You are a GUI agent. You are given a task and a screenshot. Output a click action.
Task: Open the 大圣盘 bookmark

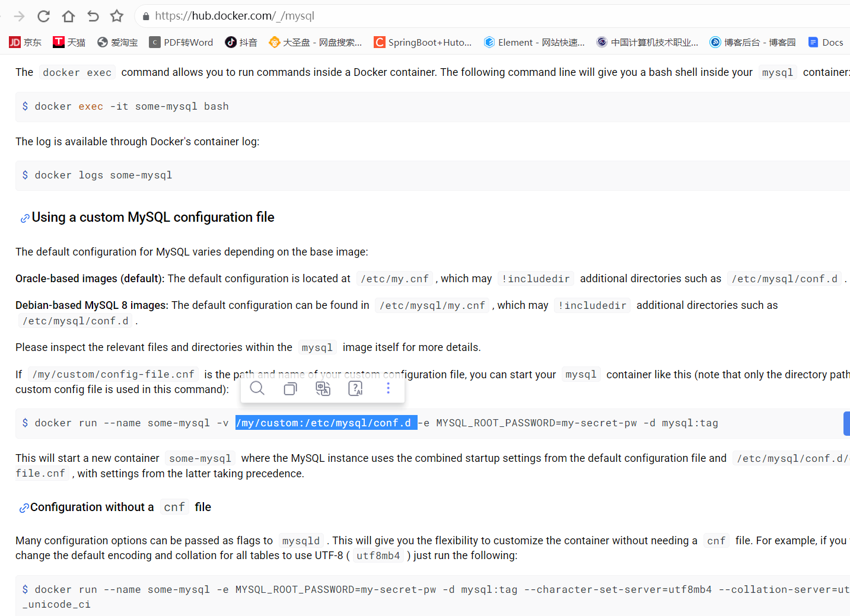click(316, 42)
